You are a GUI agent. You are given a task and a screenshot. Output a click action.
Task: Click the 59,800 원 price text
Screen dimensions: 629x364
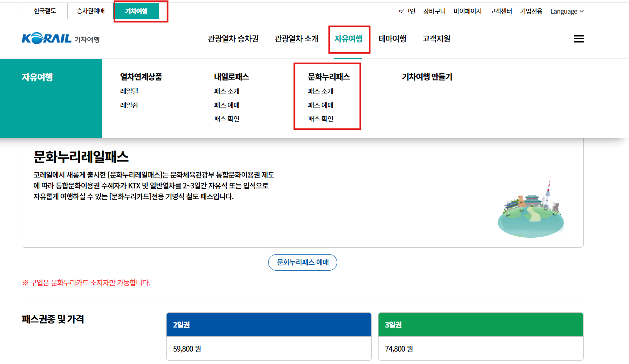coord(187,349)
